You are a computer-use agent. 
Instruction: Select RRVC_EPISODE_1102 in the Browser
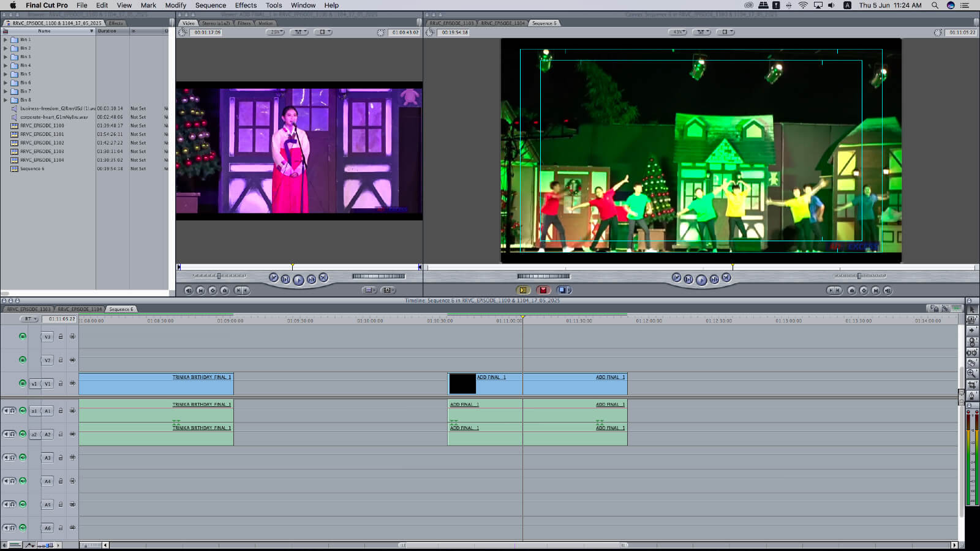pyautogui.click(x=42, y=143)
